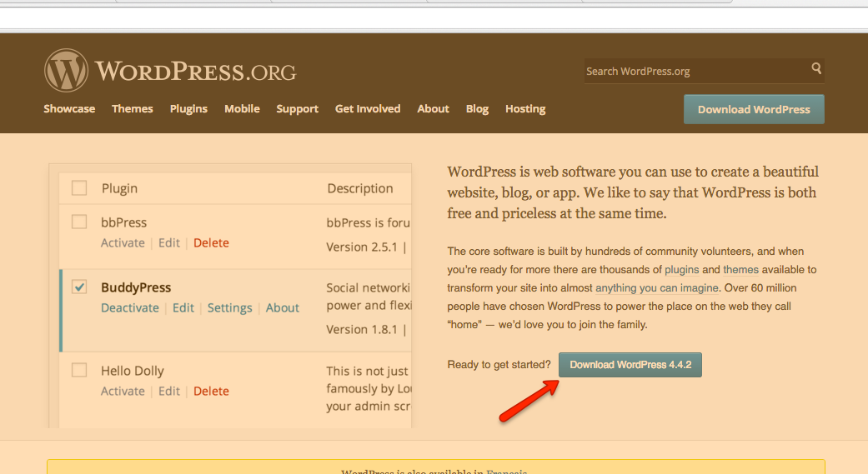Image resolution: width=868 pixels, height=474 pixels.
Task: Visit the Blog page
Action: pos(477,109)
